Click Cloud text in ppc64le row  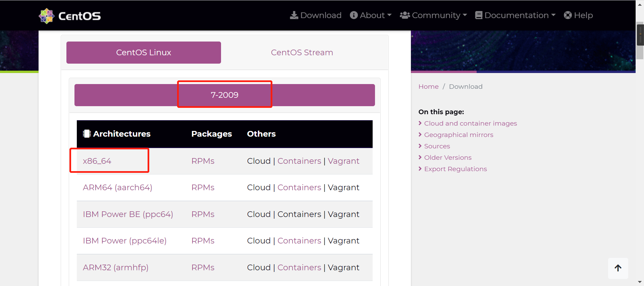coord(259,241)
